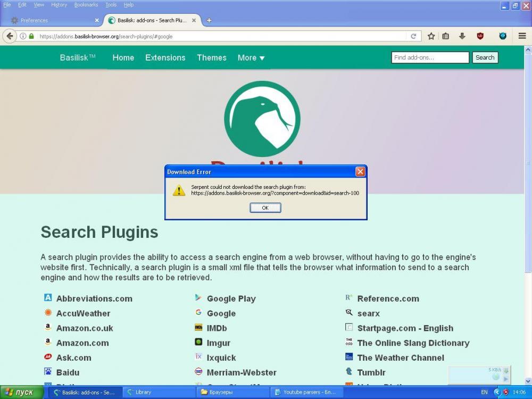Screen dimensions: 532x399
Task: Click the Merriam-Webster icon
Action: coord(198,371)
